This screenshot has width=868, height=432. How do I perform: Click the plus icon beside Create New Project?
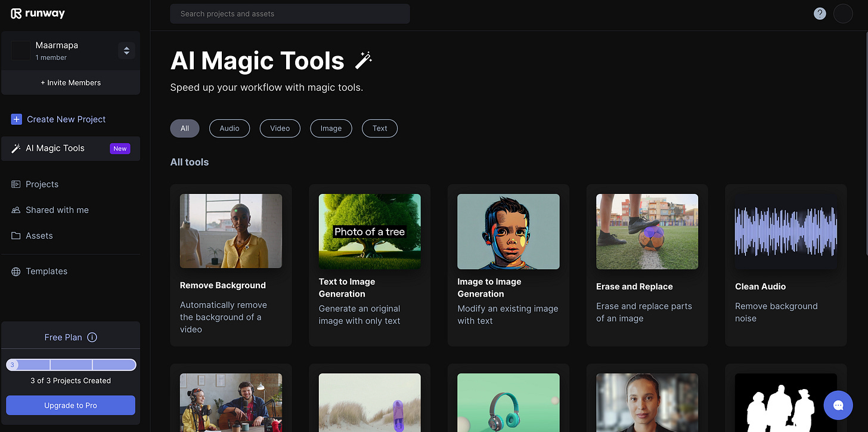coord(16,119)
